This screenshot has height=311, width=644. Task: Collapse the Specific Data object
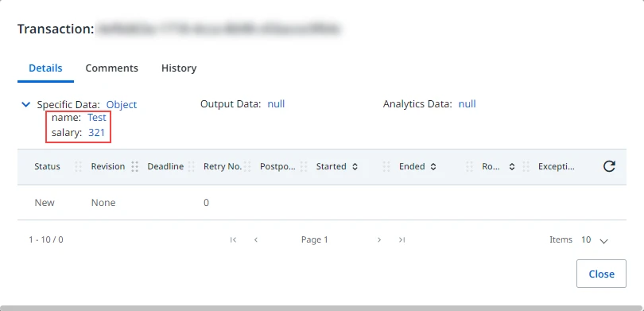click(x=25, y=105)
